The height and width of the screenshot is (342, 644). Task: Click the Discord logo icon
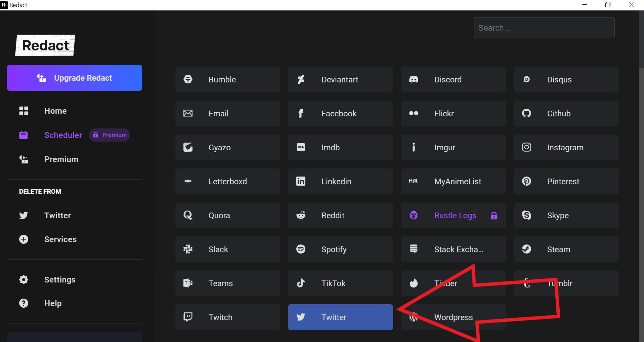414,79
